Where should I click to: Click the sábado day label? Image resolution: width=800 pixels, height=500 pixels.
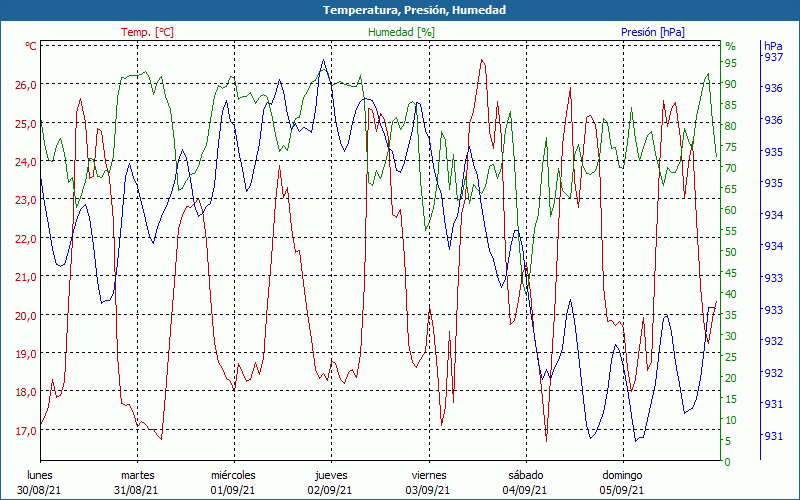pyautogui.click(x=526, y=475)
